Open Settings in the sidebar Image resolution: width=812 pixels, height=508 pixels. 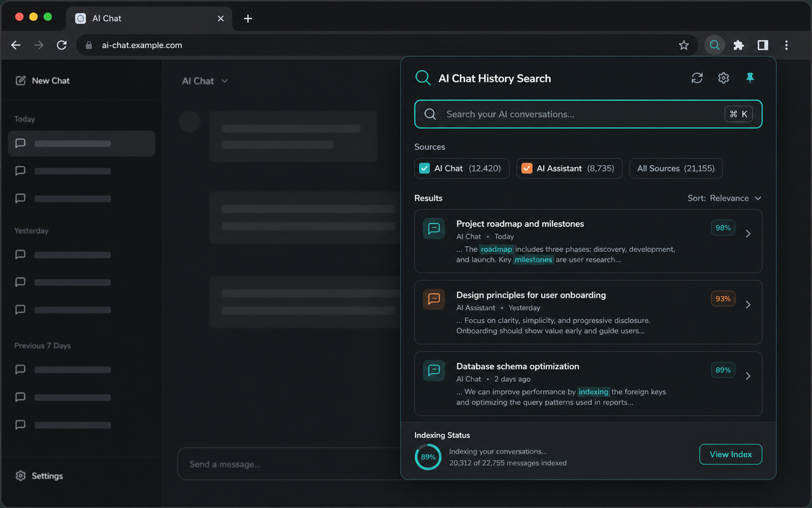point(39,476)
